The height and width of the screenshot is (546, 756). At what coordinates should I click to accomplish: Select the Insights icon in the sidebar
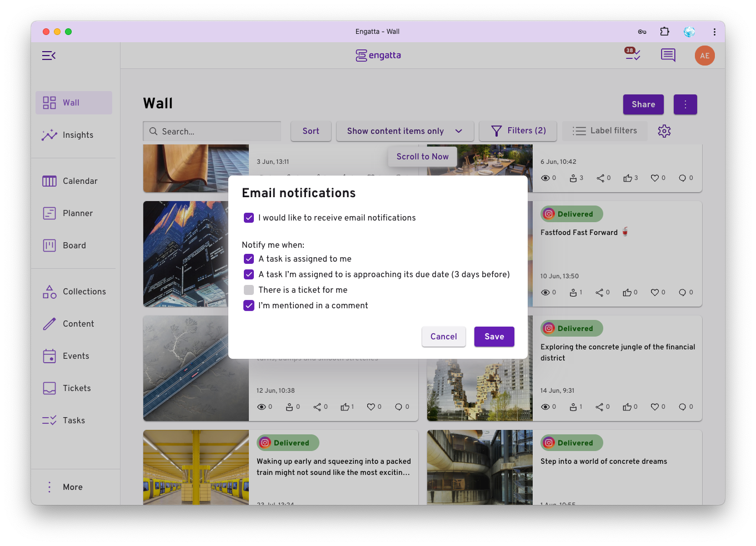click(49, 135)
